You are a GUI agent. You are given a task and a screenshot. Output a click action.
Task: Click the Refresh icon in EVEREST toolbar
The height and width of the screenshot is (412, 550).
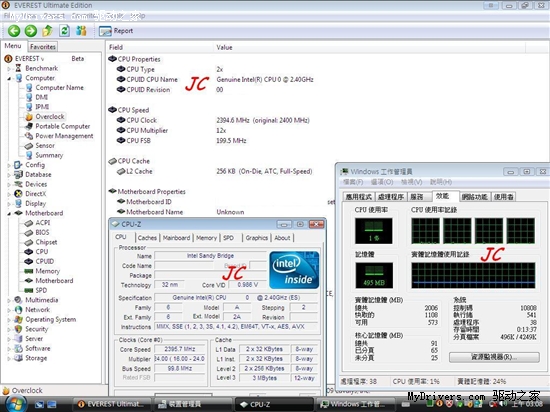(x=64, y=31)
